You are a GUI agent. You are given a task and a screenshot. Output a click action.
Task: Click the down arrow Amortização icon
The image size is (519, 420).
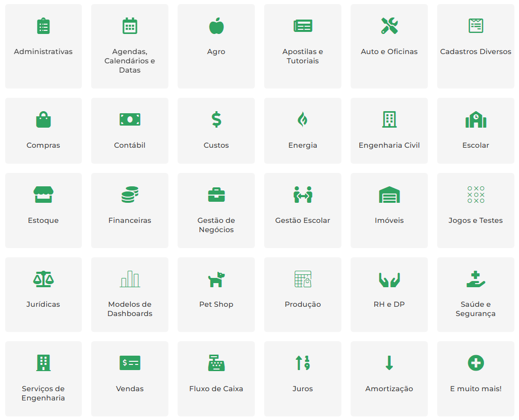tap(389, 363)
